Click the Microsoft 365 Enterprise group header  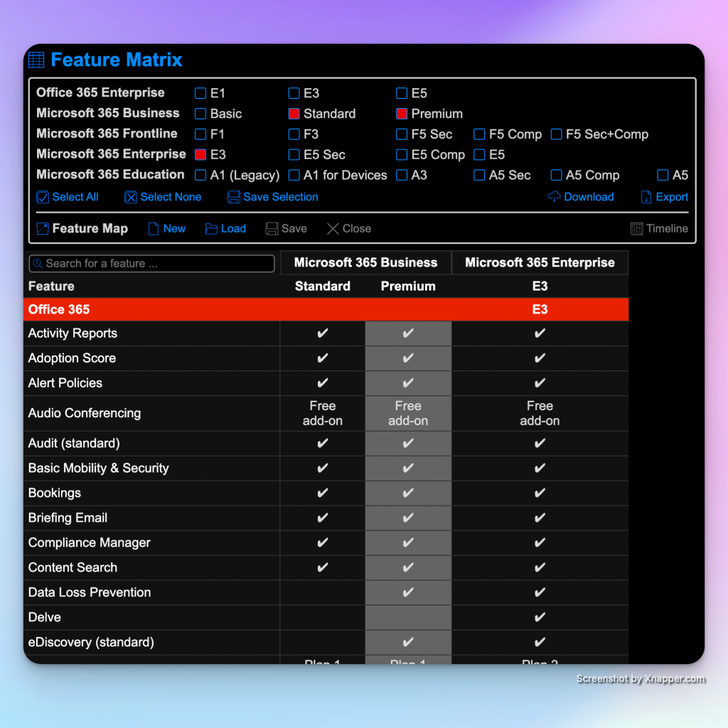(x=540, y=263)
